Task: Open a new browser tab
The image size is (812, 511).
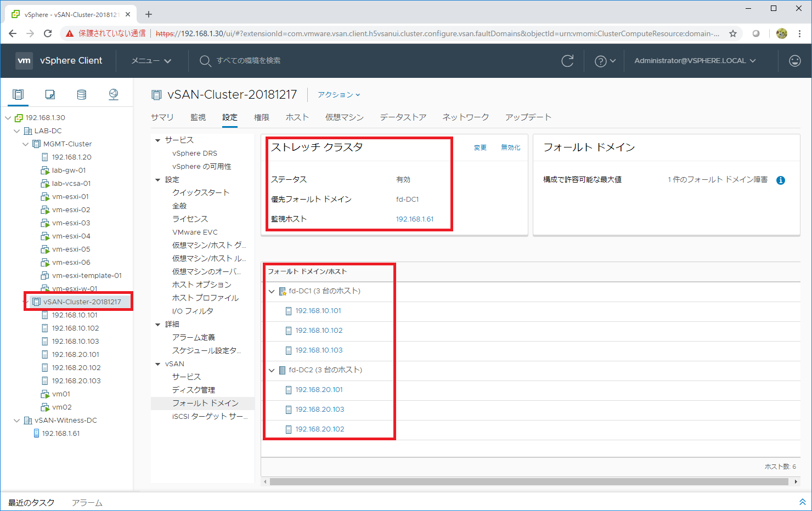Action: (x=148, y=14)
